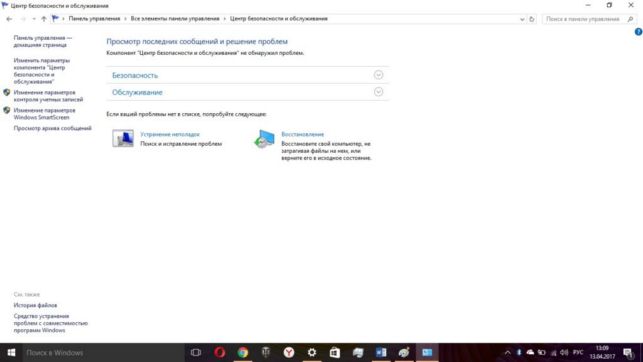
Task: Open История файлов link
Action: (35, 305)
